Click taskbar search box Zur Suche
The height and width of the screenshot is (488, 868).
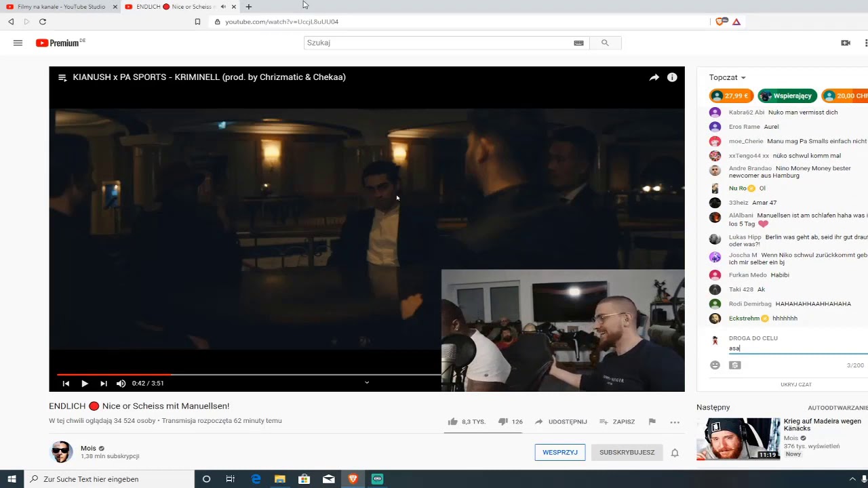[109, 479]
